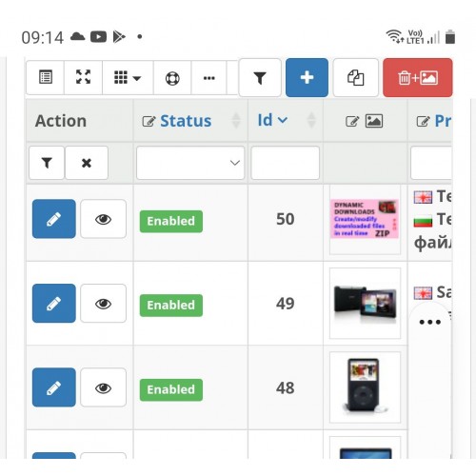Open the grid columns dropdown menu
Screen dimensions: 476x476
128,78
